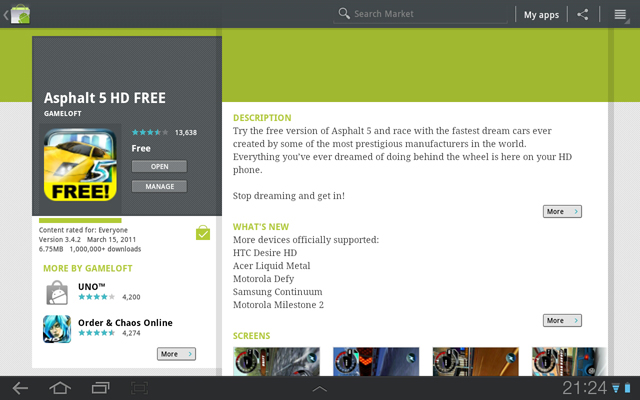Tap 'HTC Desire HD' line
Image resolution: width=640 pixels, height=400 pixels.
pos(265,253)
